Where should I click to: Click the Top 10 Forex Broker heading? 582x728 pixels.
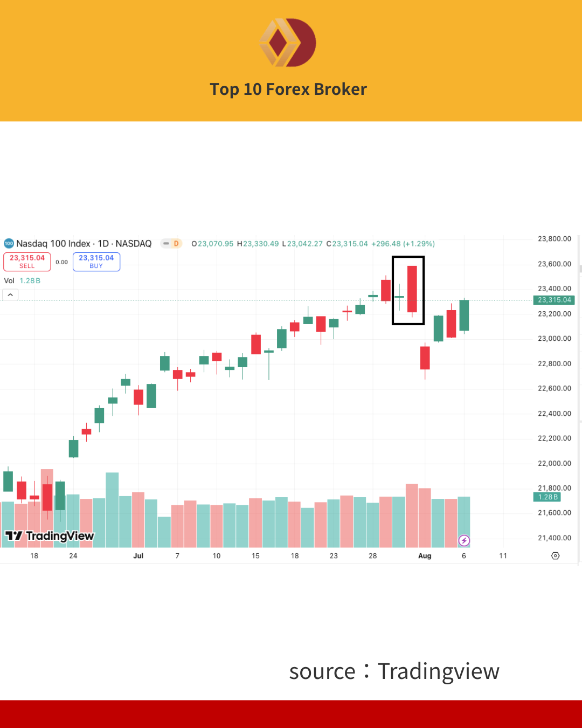pyautogui.click(x=288, y=89)
